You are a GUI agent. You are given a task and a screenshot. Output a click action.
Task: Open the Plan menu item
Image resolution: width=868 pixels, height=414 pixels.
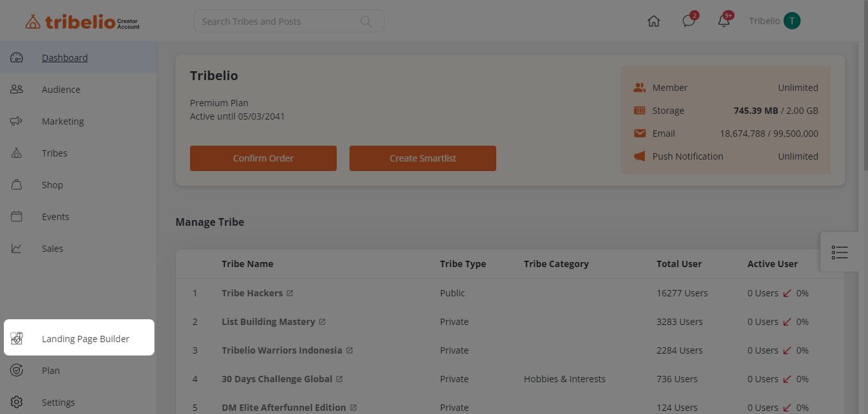(78, 371)
